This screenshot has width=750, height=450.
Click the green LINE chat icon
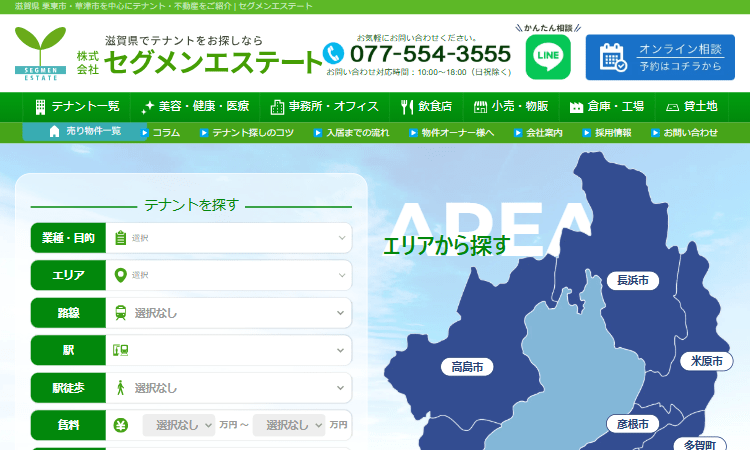547,57
